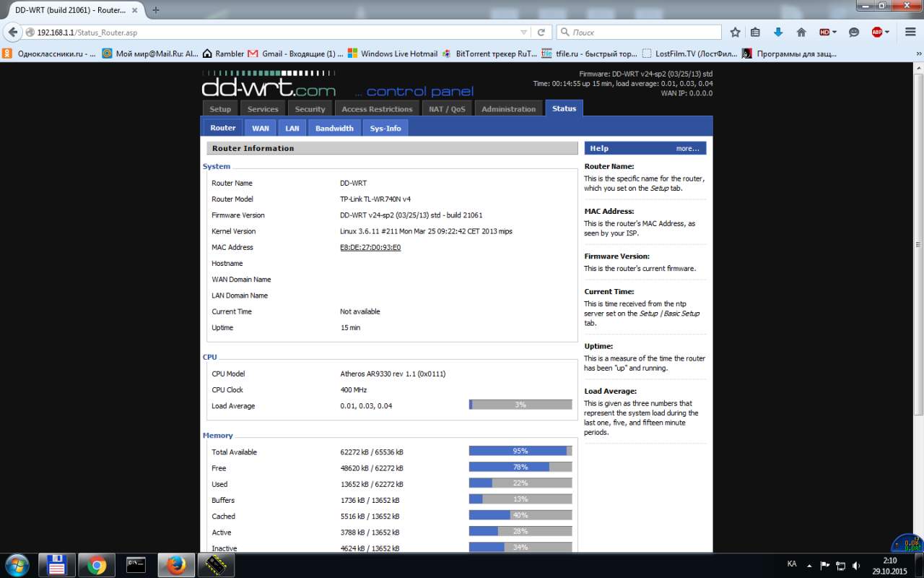Go to the Firefox home page icon
Image resolution: width=924 pixels, height=578 pixels.
tap(801, 33)
